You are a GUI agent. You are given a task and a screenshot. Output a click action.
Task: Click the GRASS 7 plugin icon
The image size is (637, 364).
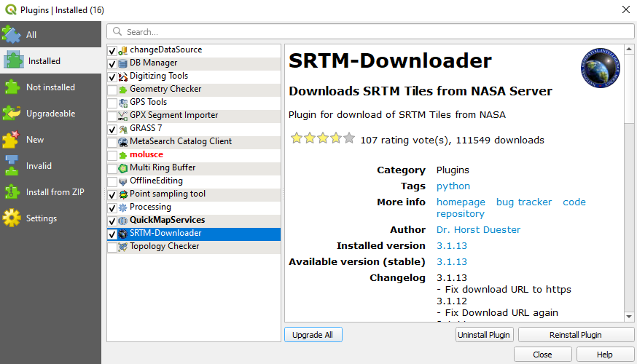tap(122, 129)
